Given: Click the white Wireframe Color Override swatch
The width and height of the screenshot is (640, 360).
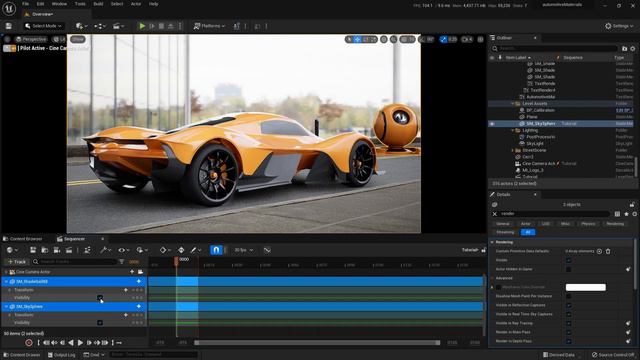Looking at the screenshot, I should (586, 287).
